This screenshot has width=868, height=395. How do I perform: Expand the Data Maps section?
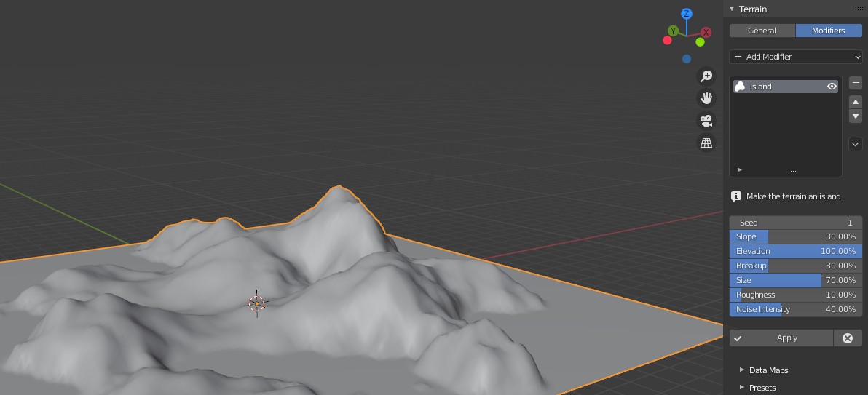[x=768, y=370]
